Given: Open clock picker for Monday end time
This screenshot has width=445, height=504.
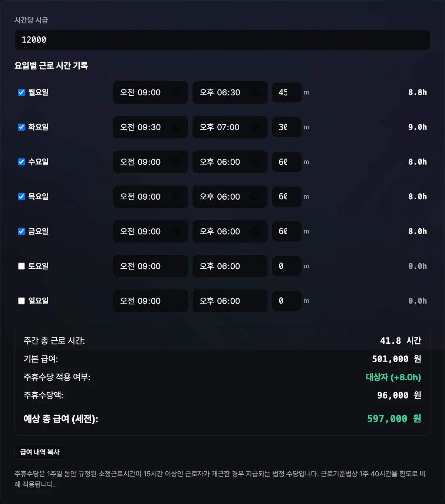Looking at the screenshot, I should coord(255,92).
